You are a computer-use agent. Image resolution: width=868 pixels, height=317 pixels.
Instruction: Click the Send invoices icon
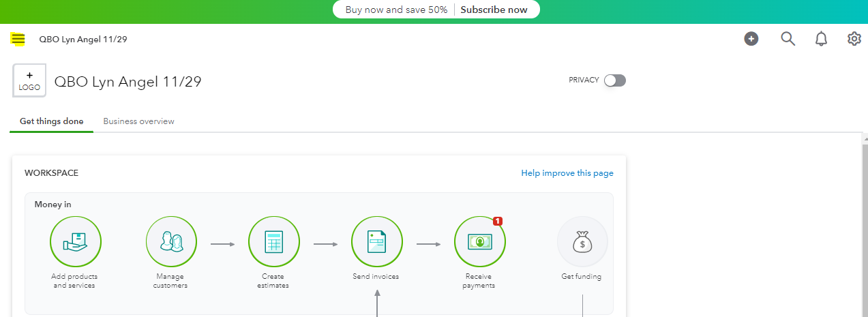[x=376, y=242]
